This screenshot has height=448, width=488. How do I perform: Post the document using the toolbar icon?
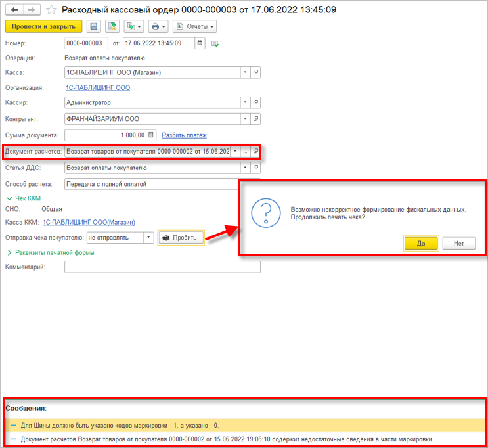coord(112,26)
